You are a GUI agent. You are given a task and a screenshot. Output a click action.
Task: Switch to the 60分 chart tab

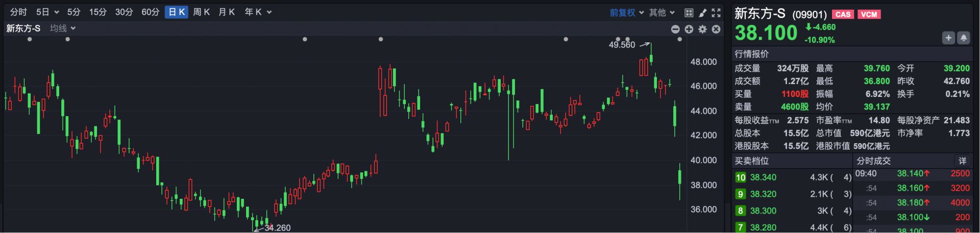coord(151,12)
